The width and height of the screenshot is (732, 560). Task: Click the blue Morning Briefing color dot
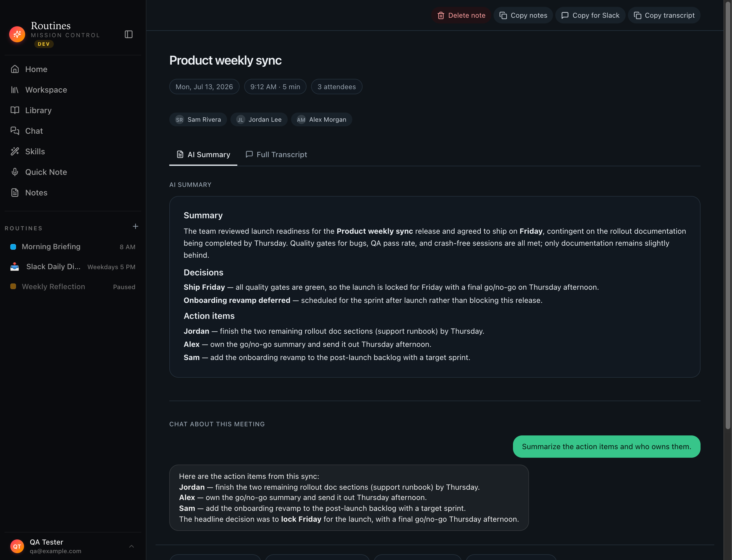[13, 247]
